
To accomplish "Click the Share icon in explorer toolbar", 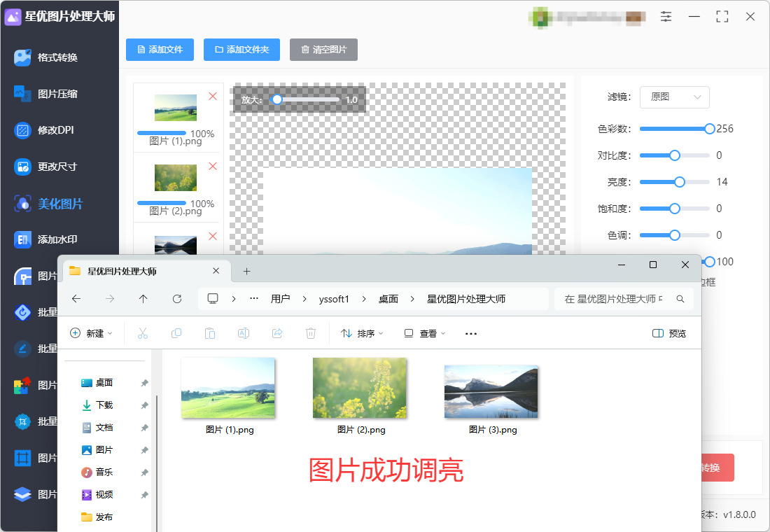I will 277,333.
